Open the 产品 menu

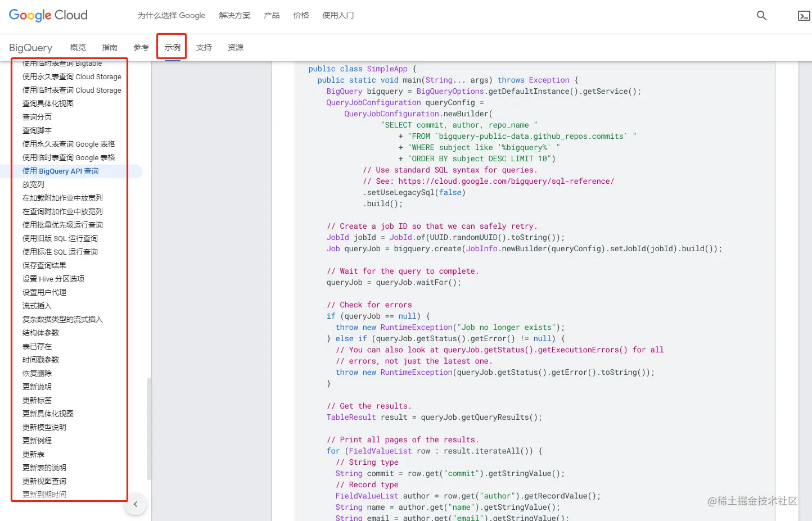click(x=272, y=15)
